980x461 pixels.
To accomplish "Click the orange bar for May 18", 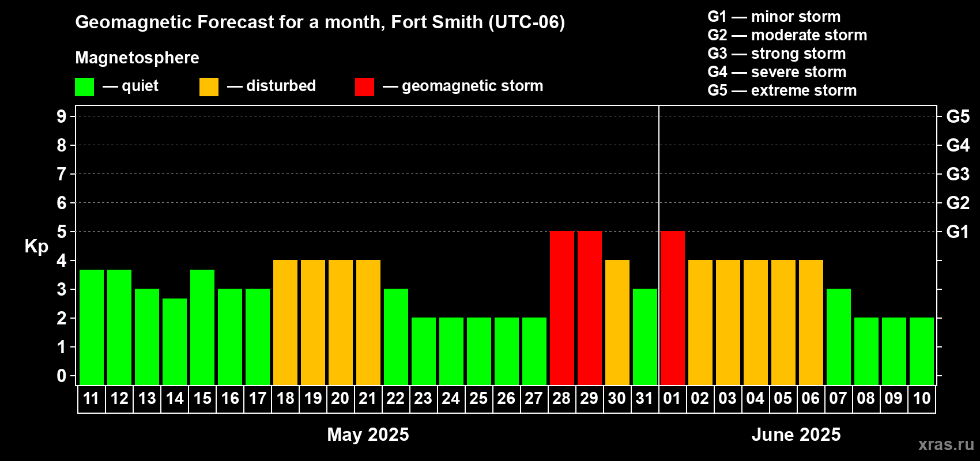I will 285,322.
